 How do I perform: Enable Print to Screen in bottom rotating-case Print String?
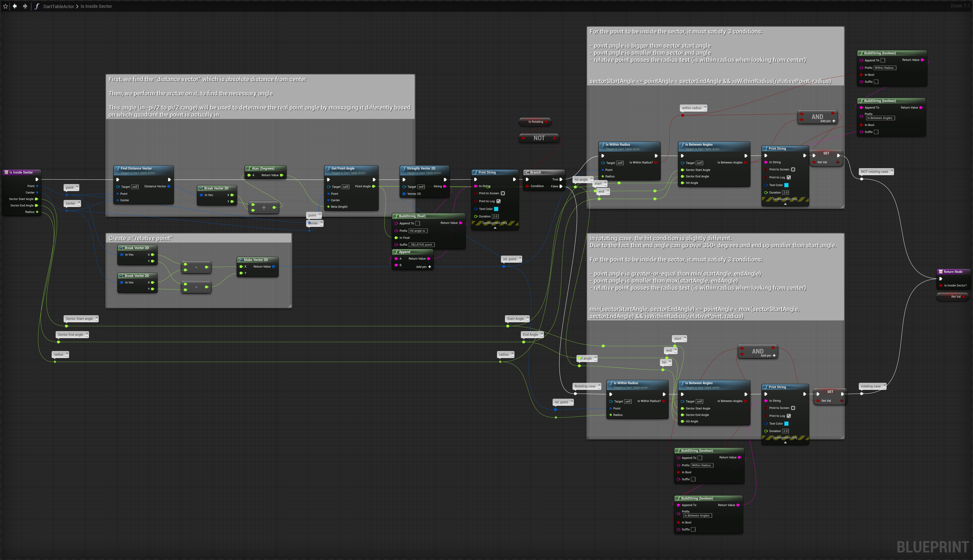[x=793, y=408]
